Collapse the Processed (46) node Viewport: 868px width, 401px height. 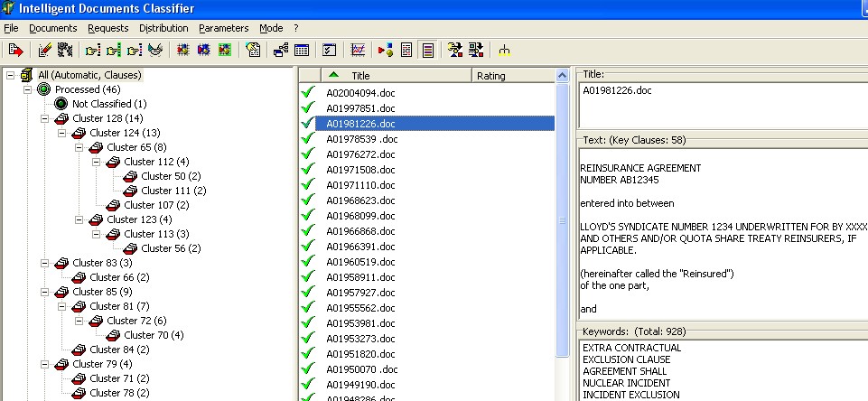click(28, 89)
